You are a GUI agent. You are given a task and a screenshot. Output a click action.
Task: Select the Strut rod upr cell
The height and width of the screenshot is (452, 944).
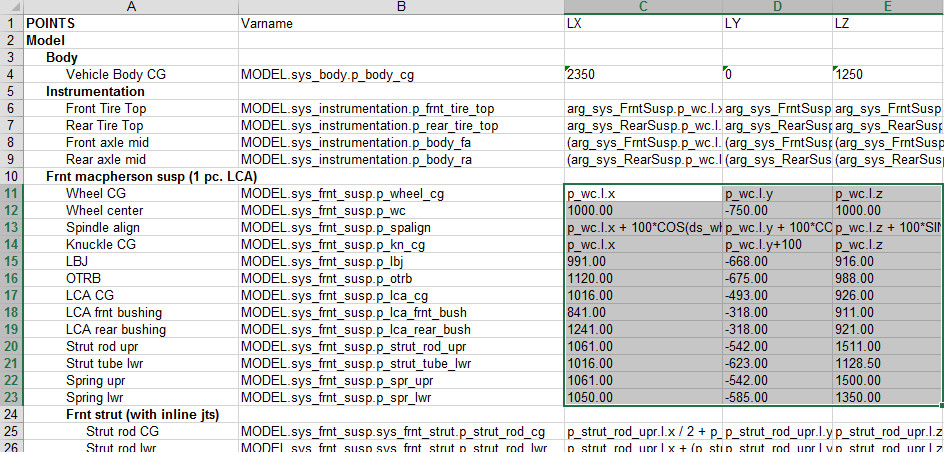click(131, 347)
